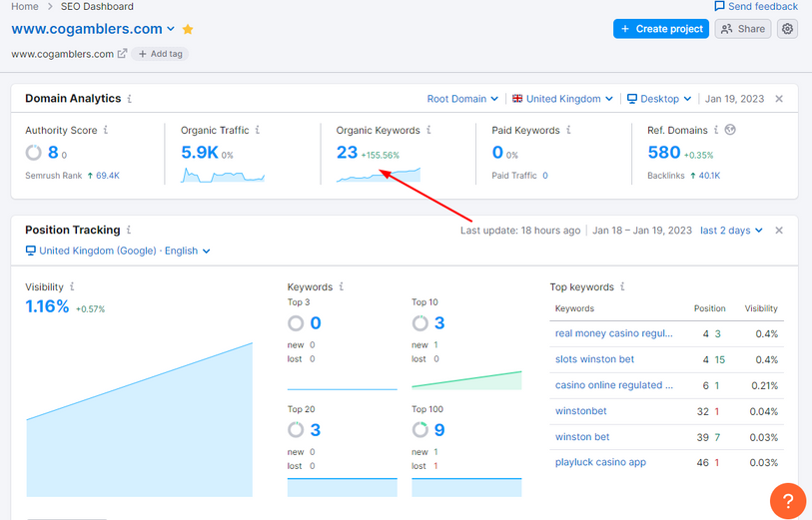The width and height of the screenshot is (812, 520).
Task: Click the globe icon next to Ref. Domains
Action: coord(730,130)
